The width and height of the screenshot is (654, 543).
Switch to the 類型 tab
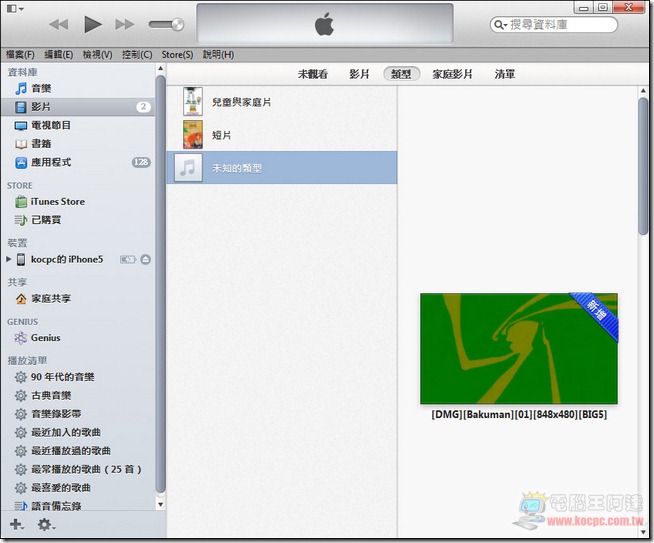401,74
